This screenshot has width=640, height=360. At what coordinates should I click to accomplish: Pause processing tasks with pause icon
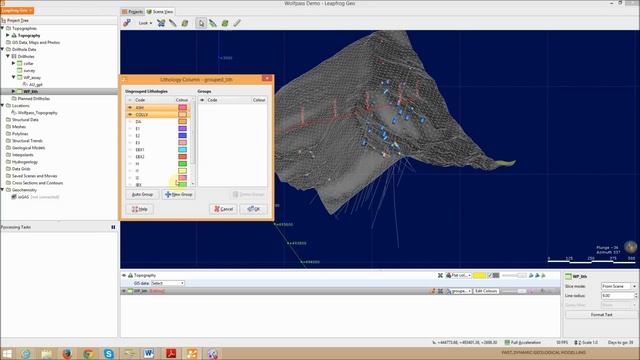(x=113, y=227)
